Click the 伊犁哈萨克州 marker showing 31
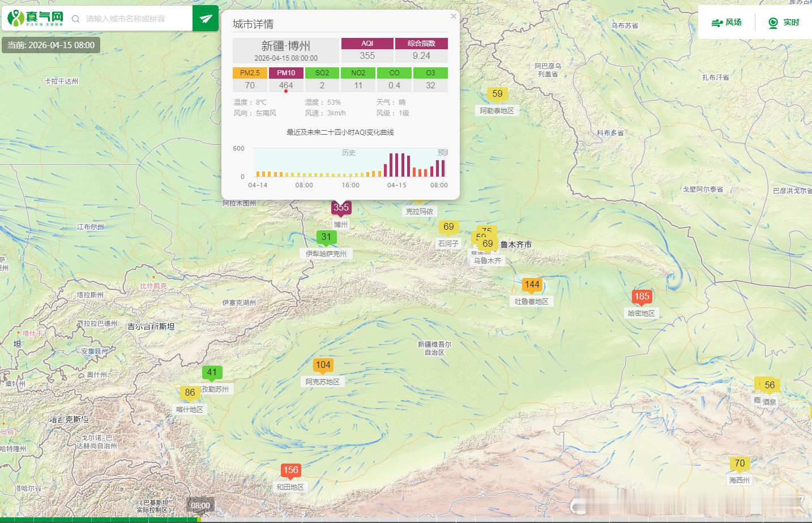The width and height of the screenshot is (812, 523). point(326,238)
